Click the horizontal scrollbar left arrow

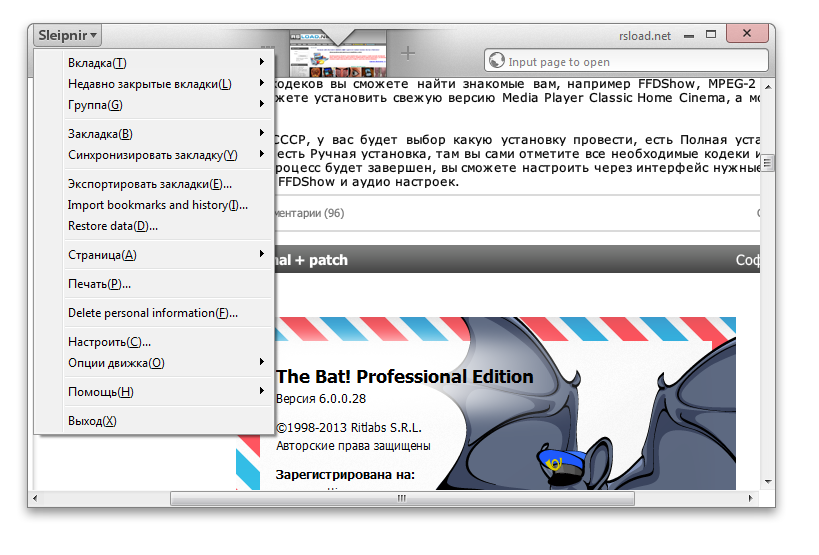(x=36, y=498)
